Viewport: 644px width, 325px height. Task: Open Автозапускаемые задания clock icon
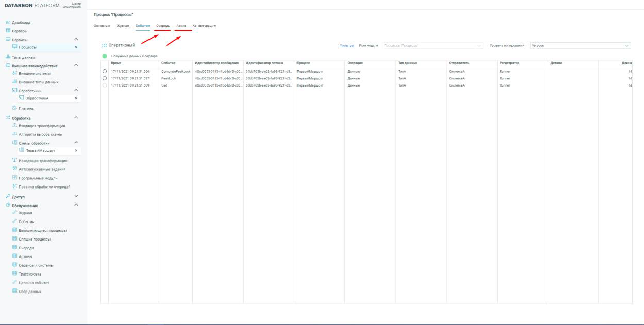click(14, 169)
